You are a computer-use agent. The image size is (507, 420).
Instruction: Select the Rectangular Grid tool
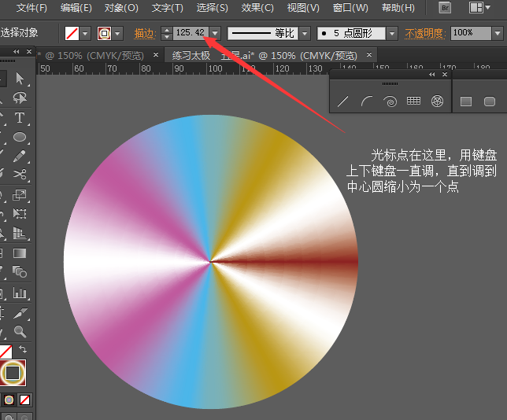pos(413,101)
